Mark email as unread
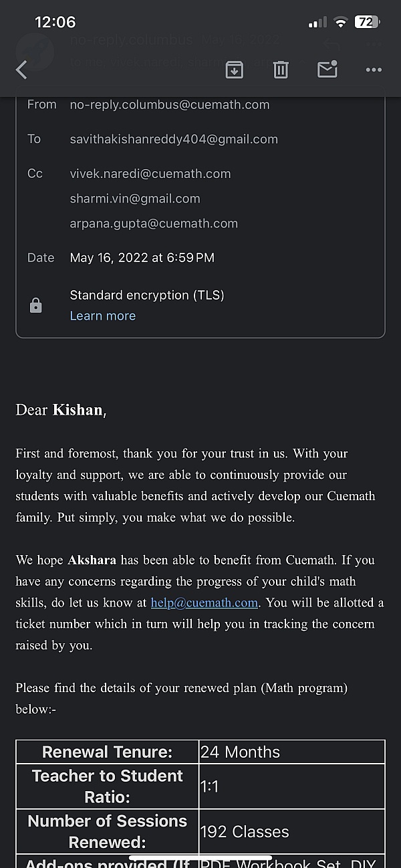 click(x=327, y=70)
